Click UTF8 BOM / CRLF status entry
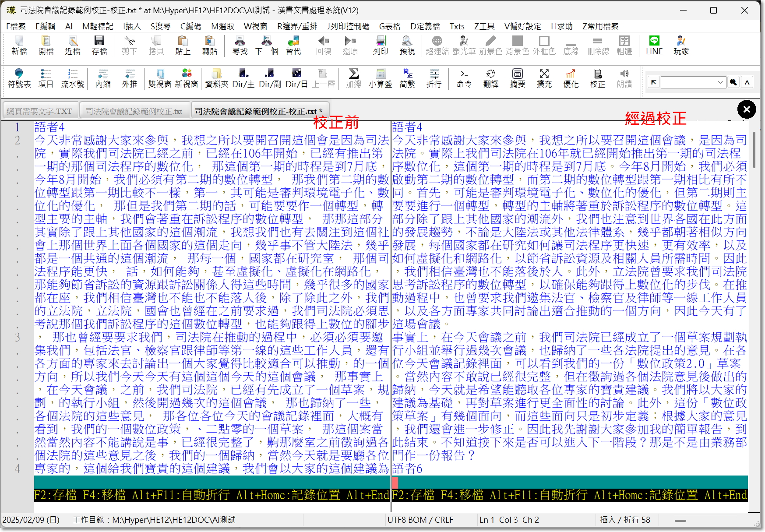765x532 pixels. 420,520
